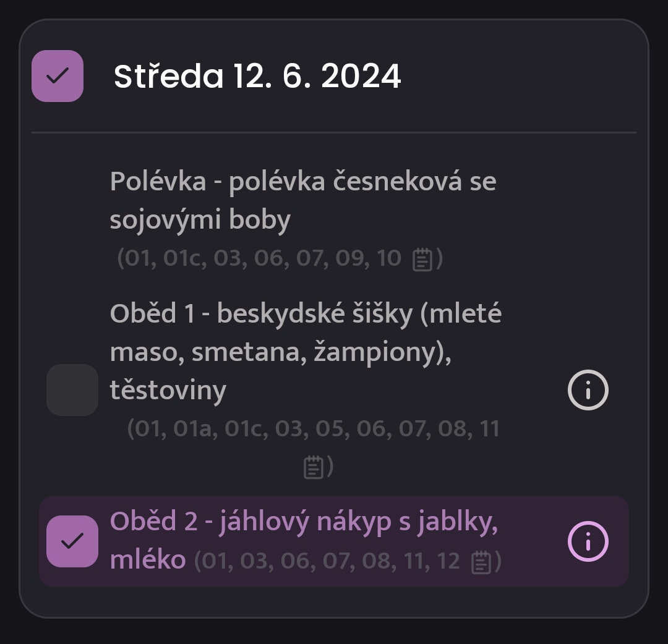This screenshot has width=668, height=644.
Task: Click Oběd 2 allergen list ending 12
Action: tap(348, 561)
